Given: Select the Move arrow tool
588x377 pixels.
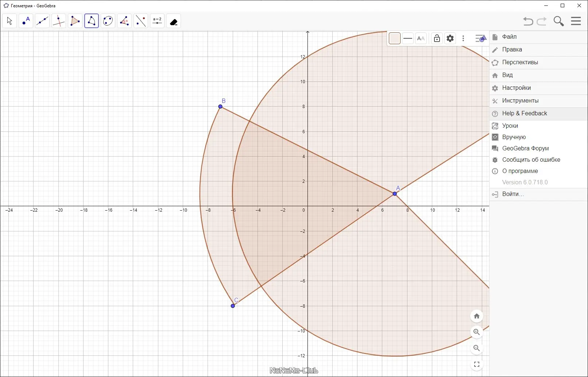Looking at the screenshot, I should [9, 21].
